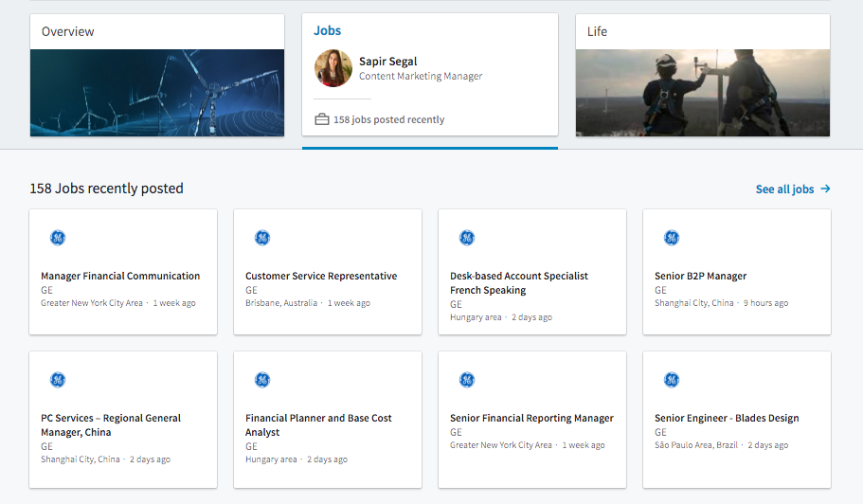Open See all jobs link
Viewport: 863px width, 504px height.
coord(792,189)
